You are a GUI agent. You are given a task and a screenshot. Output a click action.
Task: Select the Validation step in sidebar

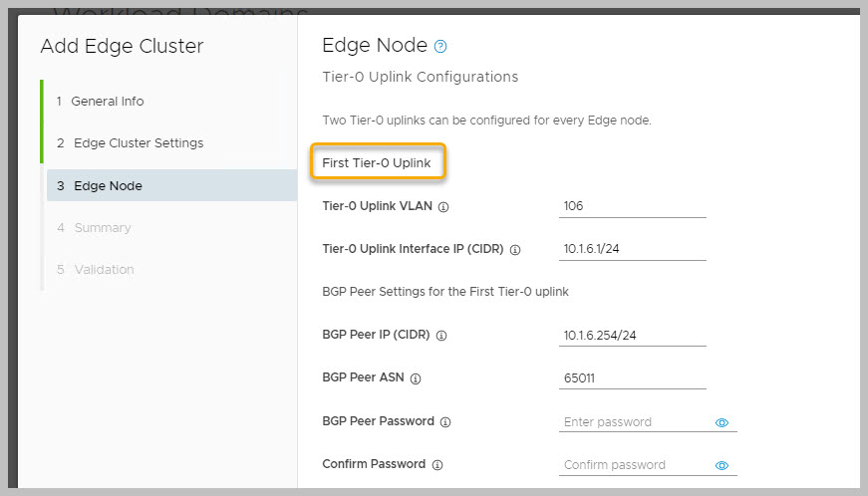104,270
